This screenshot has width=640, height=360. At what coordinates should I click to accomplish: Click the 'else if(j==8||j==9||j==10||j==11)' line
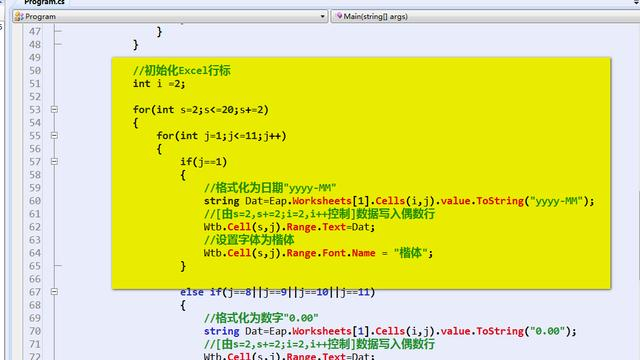pos(278,292)
